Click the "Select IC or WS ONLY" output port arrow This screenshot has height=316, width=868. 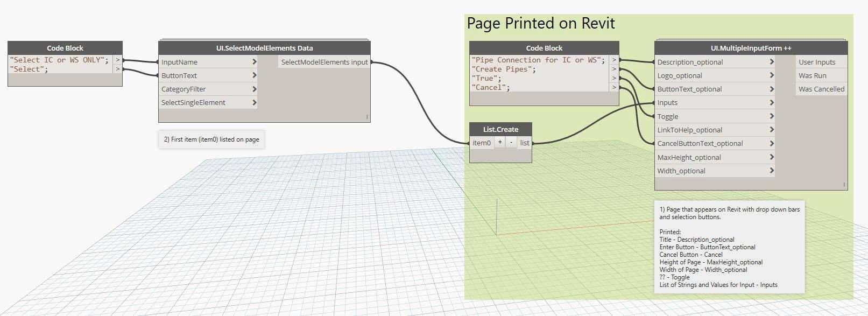pyautogui.click(x=117, y=60)
